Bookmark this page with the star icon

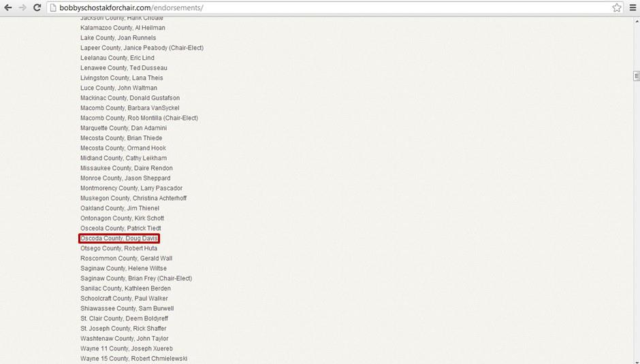(616, 7)
